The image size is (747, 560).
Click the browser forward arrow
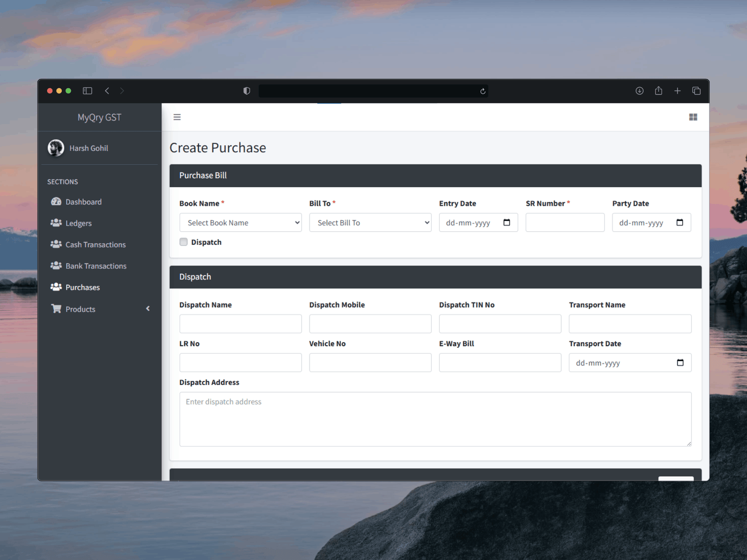[122, 91]
